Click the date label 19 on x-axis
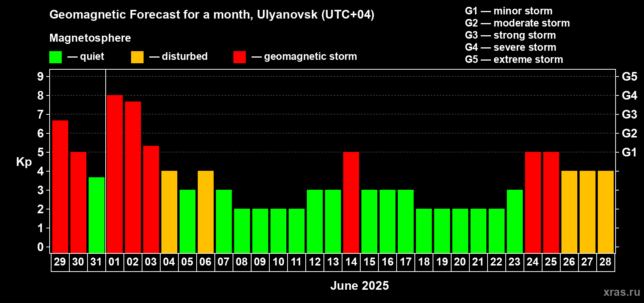Image resolution: width=644 pixels, height=303 pixels. click(442, 262)
